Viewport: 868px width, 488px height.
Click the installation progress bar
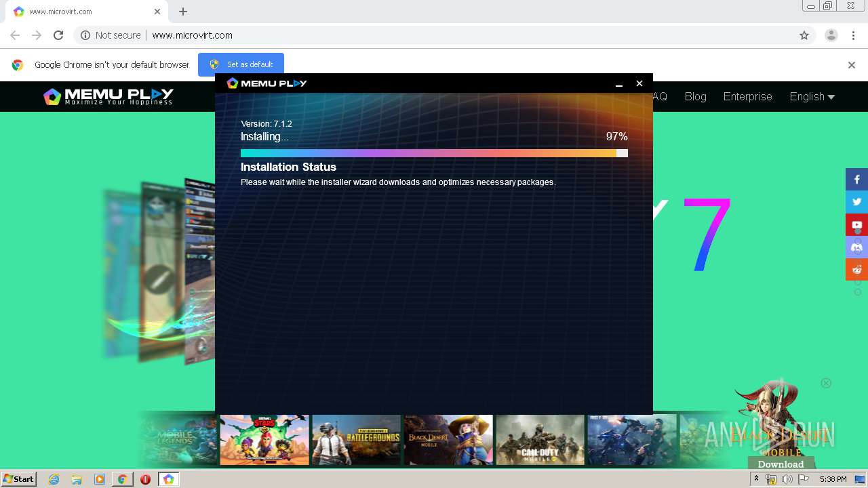(x=434, y=153)
